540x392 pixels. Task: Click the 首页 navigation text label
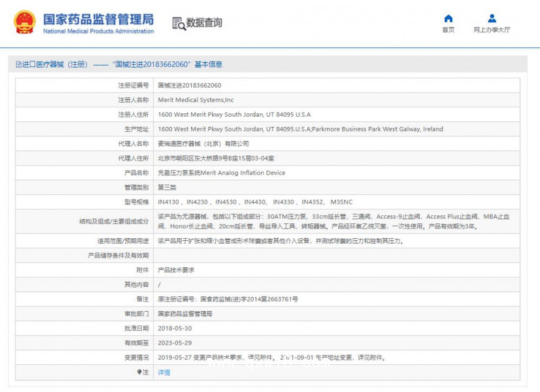pyautogui.click(x=448, y=30)
